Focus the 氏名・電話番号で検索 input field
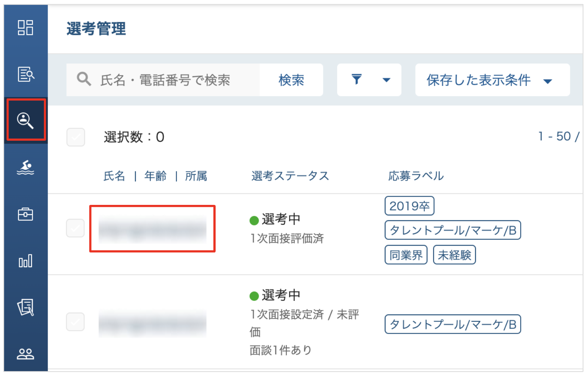Image resolution: width=588 pixels, height=376 pixels. (x=165, y=80)
